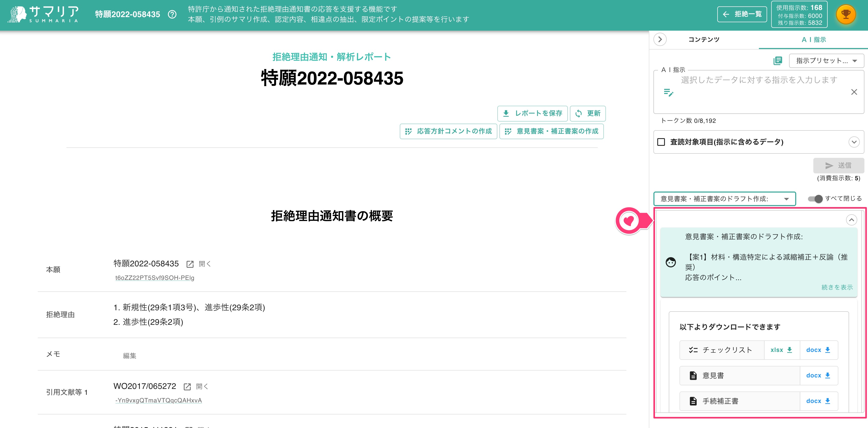This screenshot has height=428, width=868.
Task: Click the チェックリスト row icon
Action: point(693,350)
